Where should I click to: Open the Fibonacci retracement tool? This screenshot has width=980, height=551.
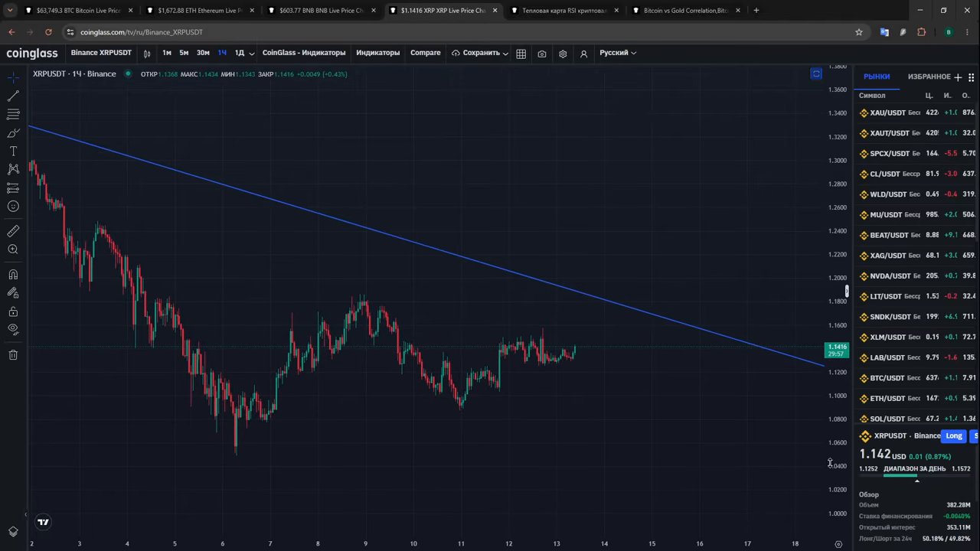tap(13, 114)
